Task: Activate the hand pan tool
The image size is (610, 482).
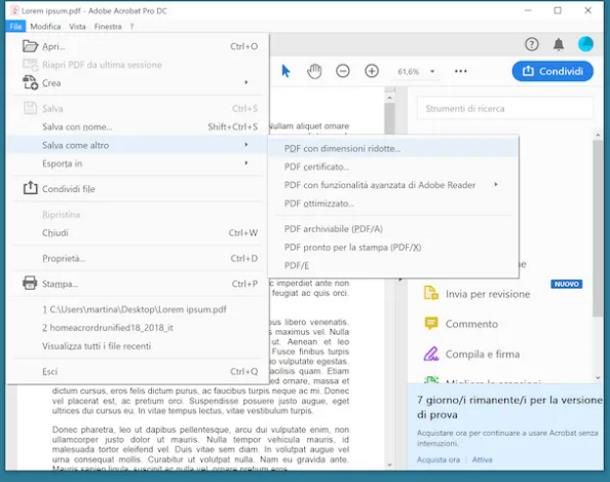Action: click(x=314, y=71)
